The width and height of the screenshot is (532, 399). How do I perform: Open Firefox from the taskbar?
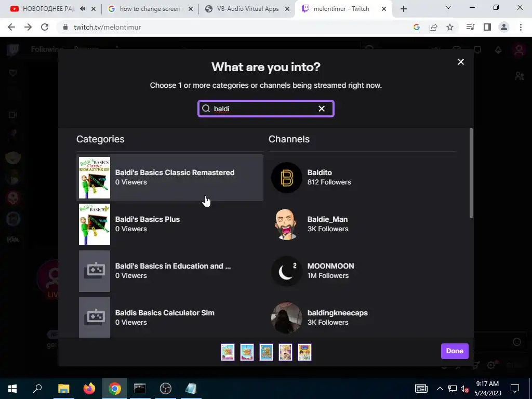[89, 389]
